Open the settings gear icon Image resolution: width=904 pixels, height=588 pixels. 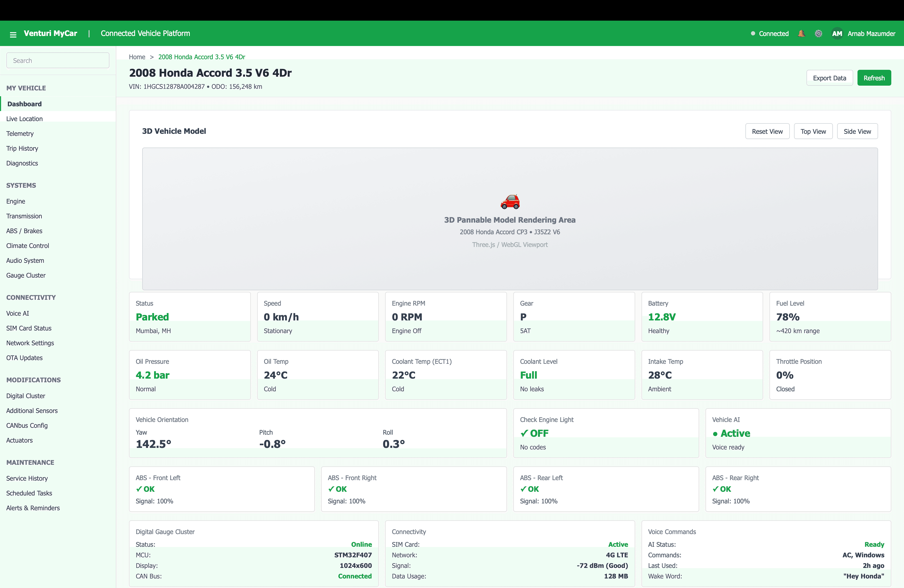(819, 33)
